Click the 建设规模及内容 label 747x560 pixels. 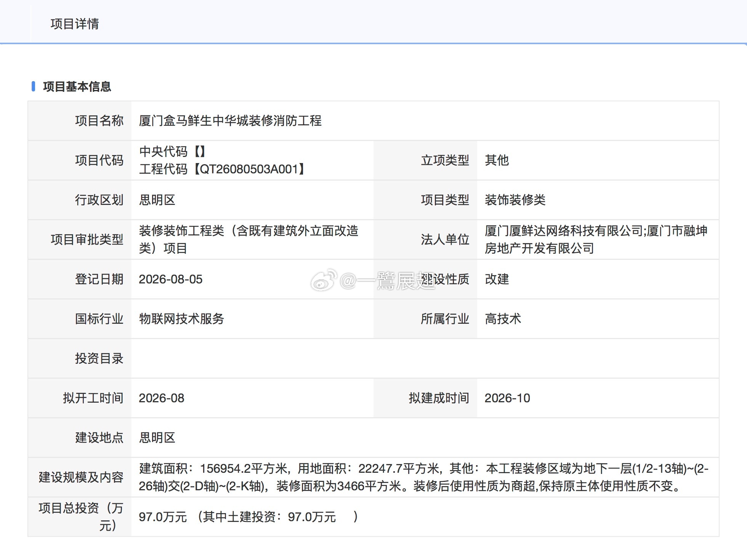pos(81,477)
